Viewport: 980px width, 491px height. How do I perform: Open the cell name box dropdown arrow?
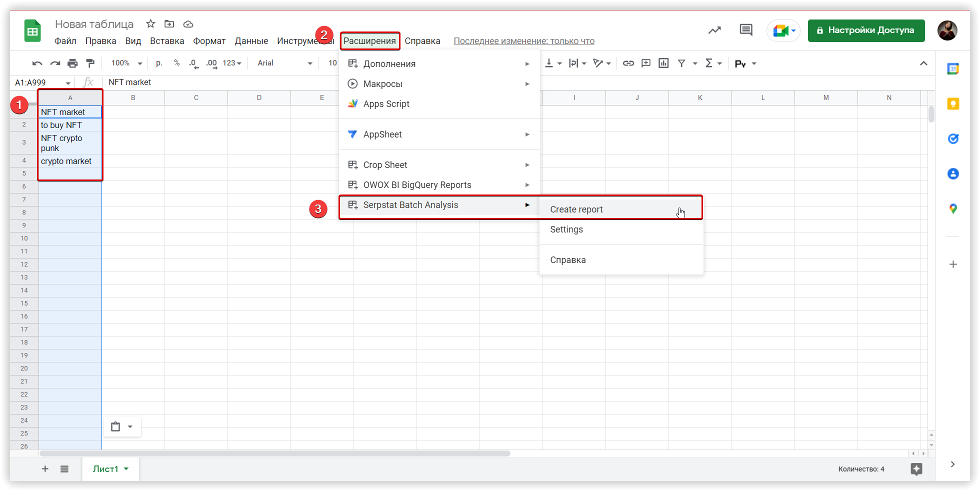click(68, 83)
